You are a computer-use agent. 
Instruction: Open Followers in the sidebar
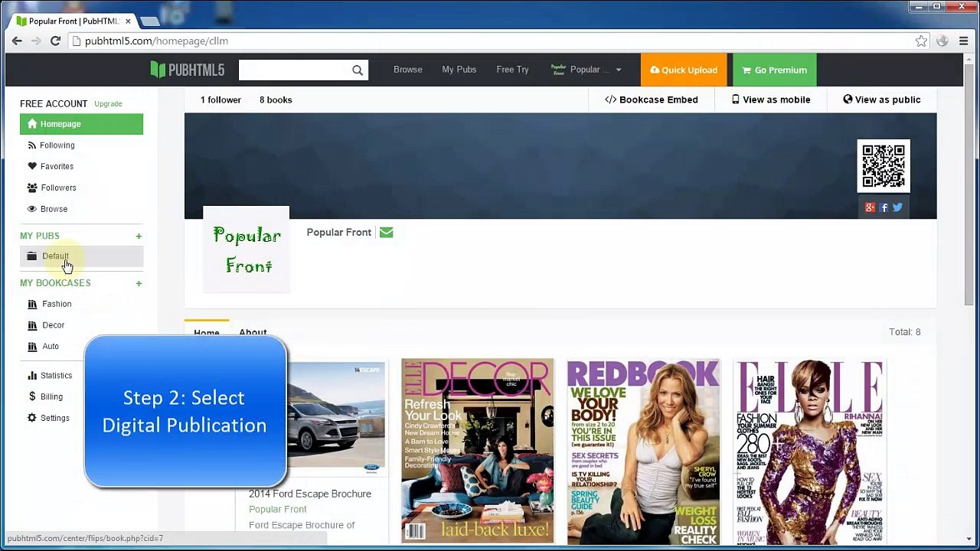point(58,187)
